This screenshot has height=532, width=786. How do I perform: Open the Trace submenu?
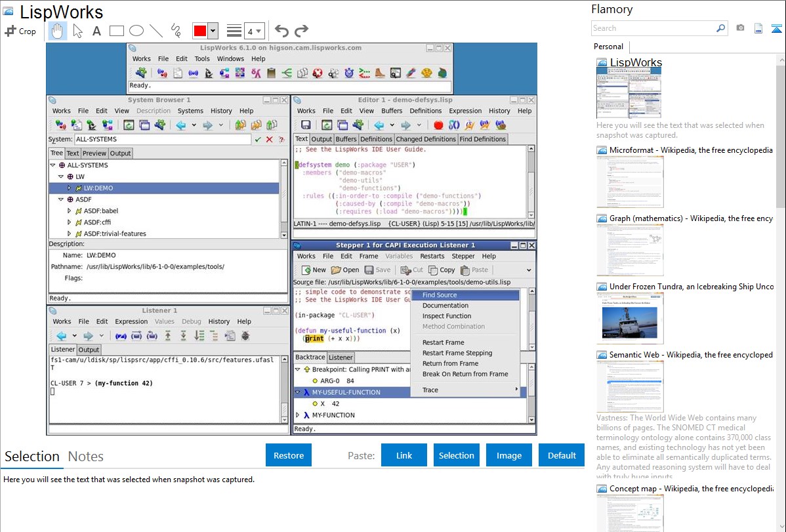465,390
